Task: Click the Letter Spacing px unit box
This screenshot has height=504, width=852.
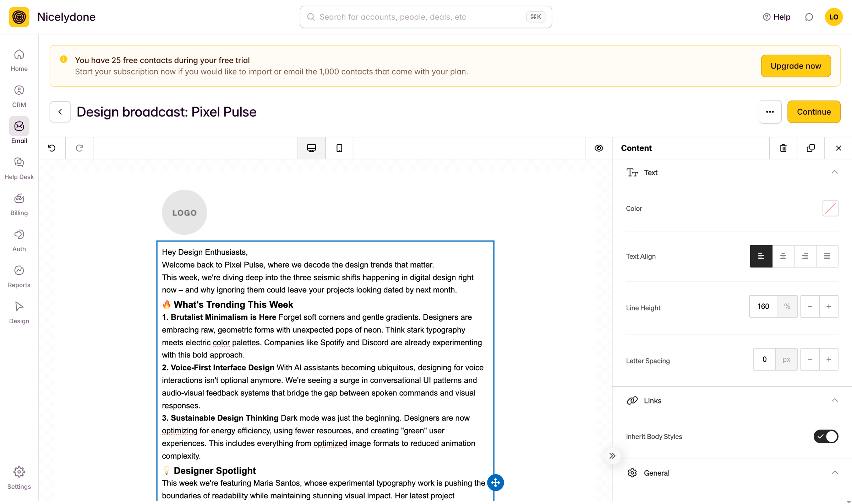Action: tap(786, 360)
